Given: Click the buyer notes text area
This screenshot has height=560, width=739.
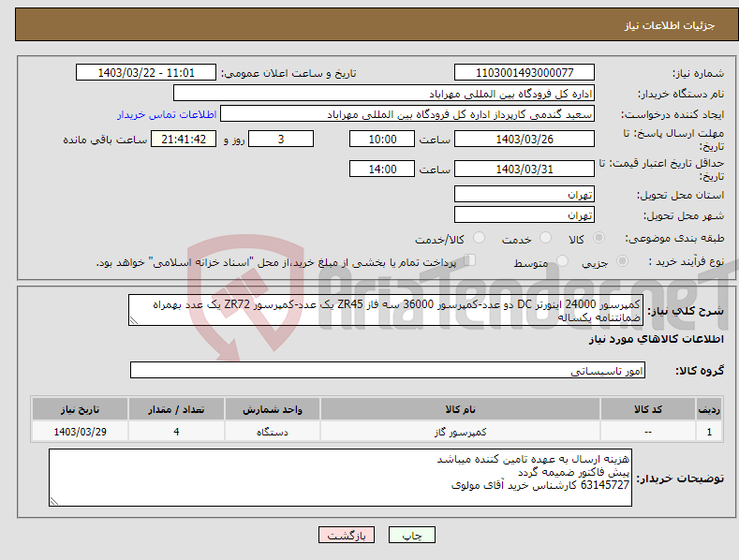Looking at the screenshot, I should pyautogui.click(x=340, y=478).
